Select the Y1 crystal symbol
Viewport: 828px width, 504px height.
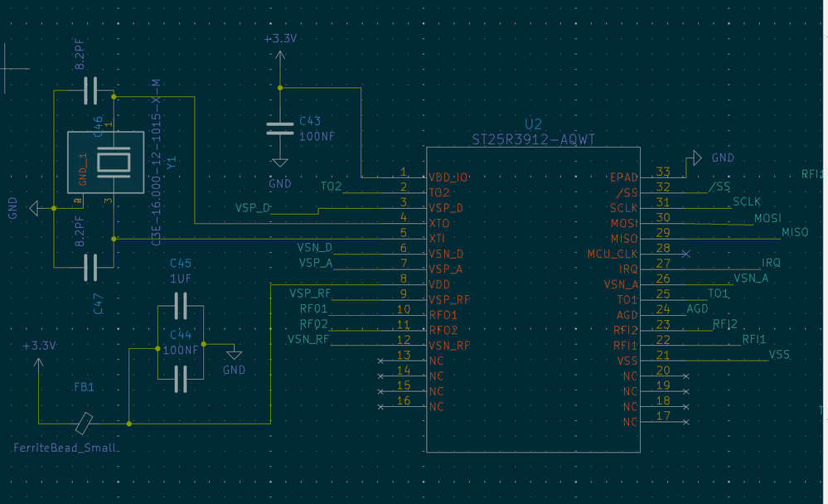click(x=105, y=162)
